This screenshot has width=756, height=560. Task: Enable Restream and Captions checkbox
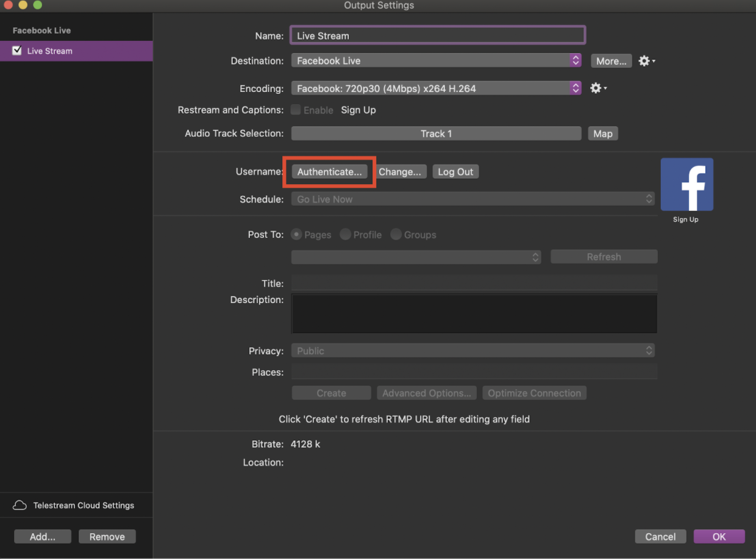[296, 110]
